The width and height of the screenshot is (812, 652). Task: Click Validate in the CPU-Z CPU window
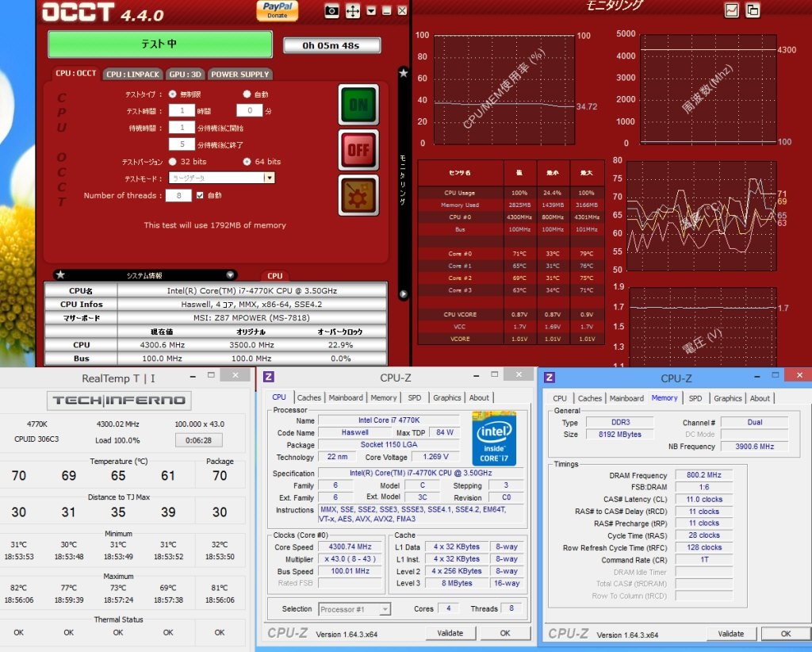[450, 633]
